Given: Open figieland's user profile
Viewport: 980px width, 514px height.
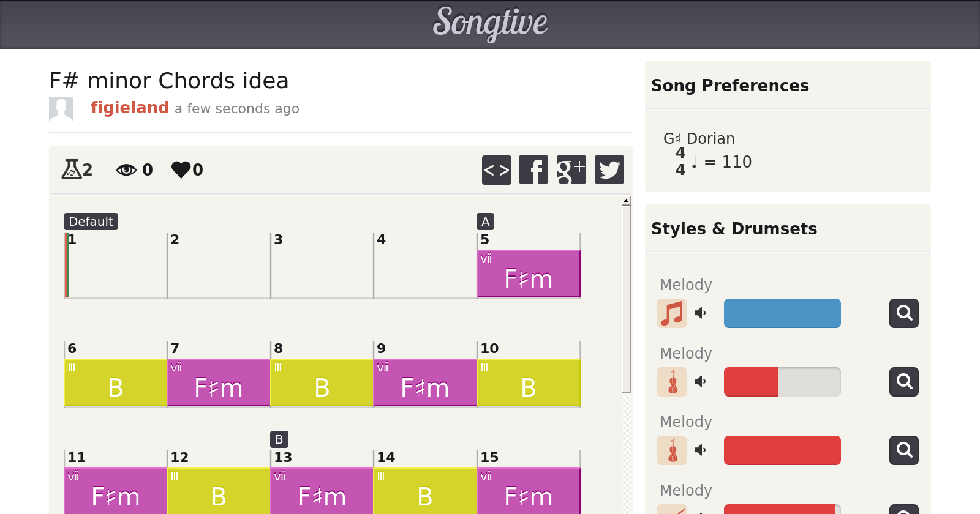Looking at the screenshot, I should click(130, 108).
